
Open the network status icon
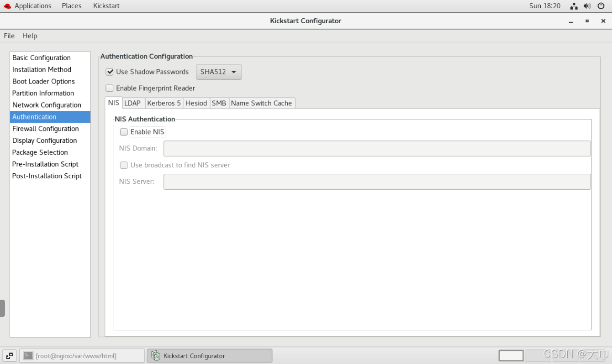[x=574, y=6]
